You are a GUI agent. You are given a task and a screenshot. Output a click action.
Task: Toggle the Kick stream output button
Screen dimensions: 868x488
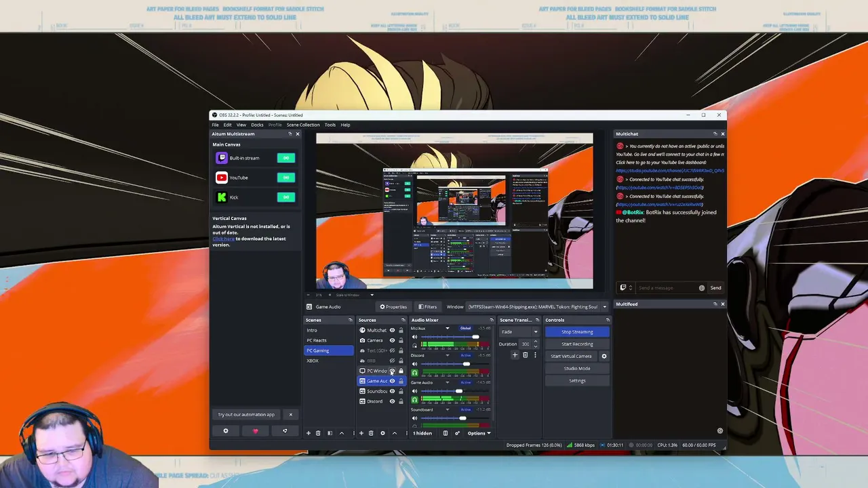(x=286, y=197)
